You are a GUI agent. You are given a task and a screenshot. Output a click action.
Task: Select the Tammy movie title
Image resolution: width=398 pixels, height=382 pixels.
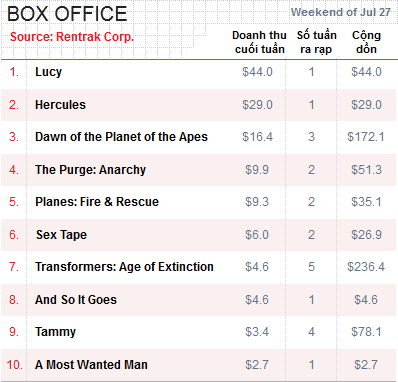pos(56,332)
